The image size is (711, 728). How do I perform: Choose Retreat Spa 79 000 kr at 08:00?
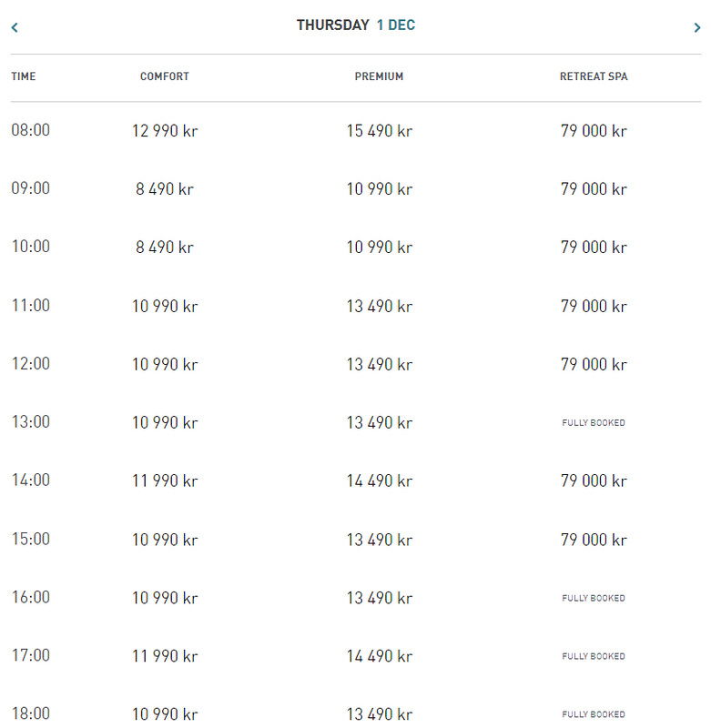594,131
